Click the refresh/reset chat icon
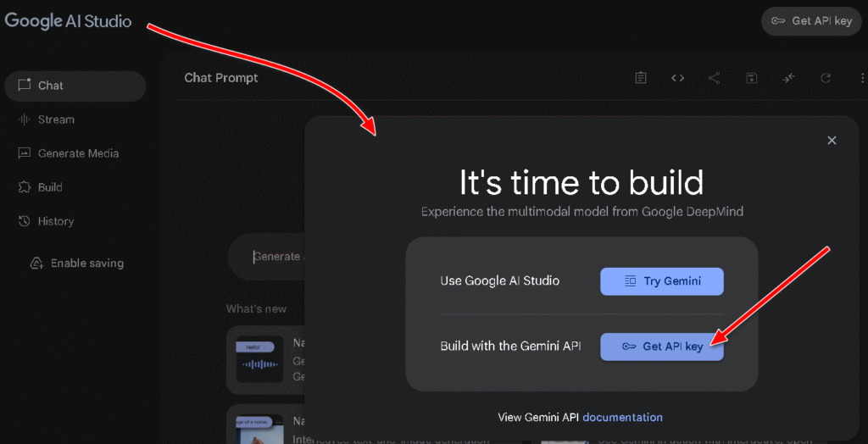Screen dimensions: 868x444 [x=826, y=78]
